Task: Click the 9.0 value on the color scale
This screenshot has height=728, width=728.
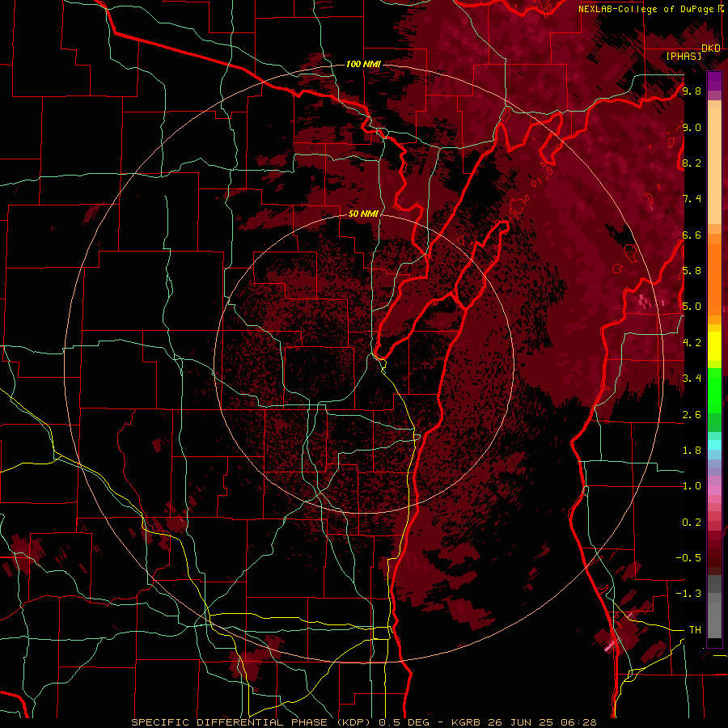Action: point(692,127)
